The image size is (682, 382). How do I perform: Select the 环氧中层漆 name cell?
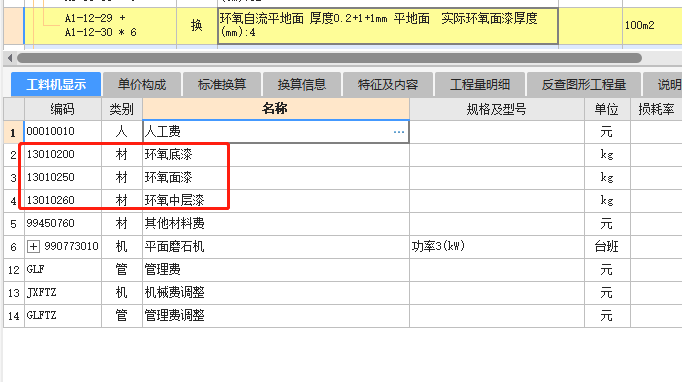276,201
